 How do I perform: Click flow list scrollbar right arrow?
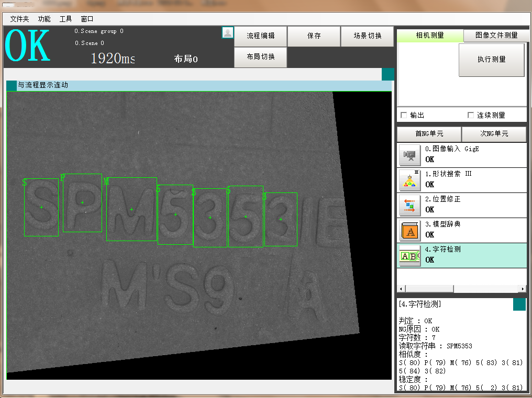coord(522,289)
